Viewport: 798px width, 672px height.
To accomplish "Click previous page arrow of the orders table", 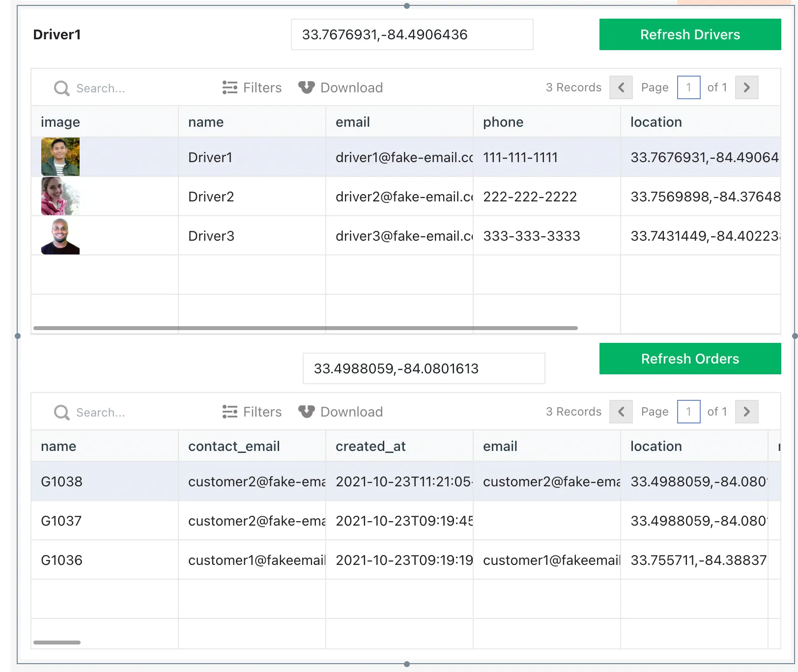I will pos(621,412).
